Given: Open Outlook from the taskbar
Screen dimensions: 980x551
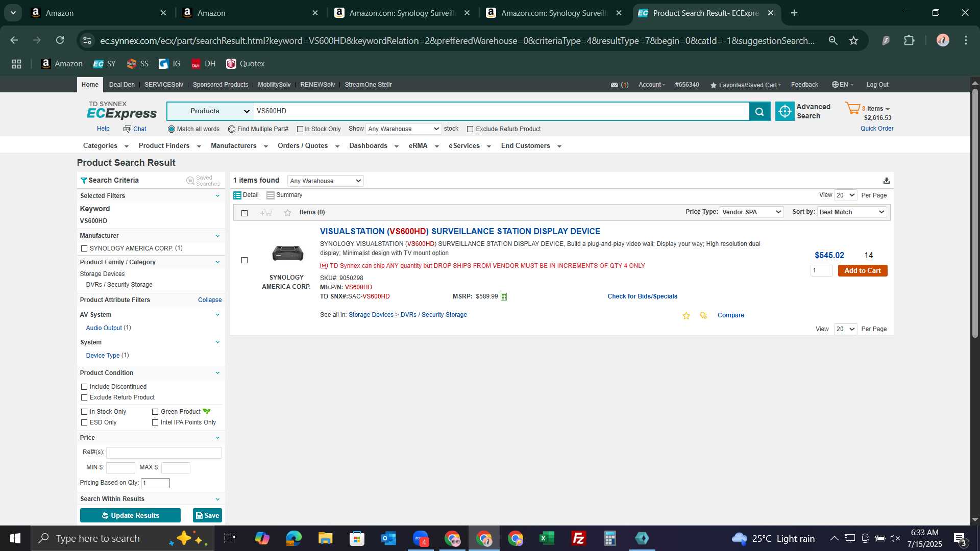Looking at the screenshot, I should point(388,538).
